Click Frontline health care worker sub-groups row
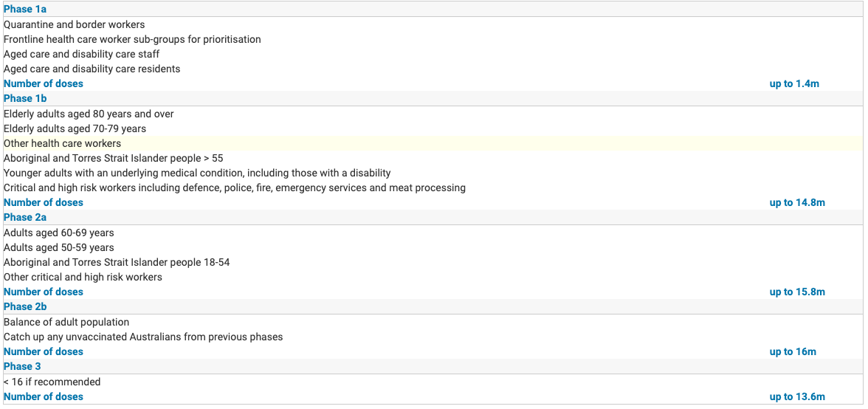This screenshot has width=868, height=409. [x=132, y=39]
